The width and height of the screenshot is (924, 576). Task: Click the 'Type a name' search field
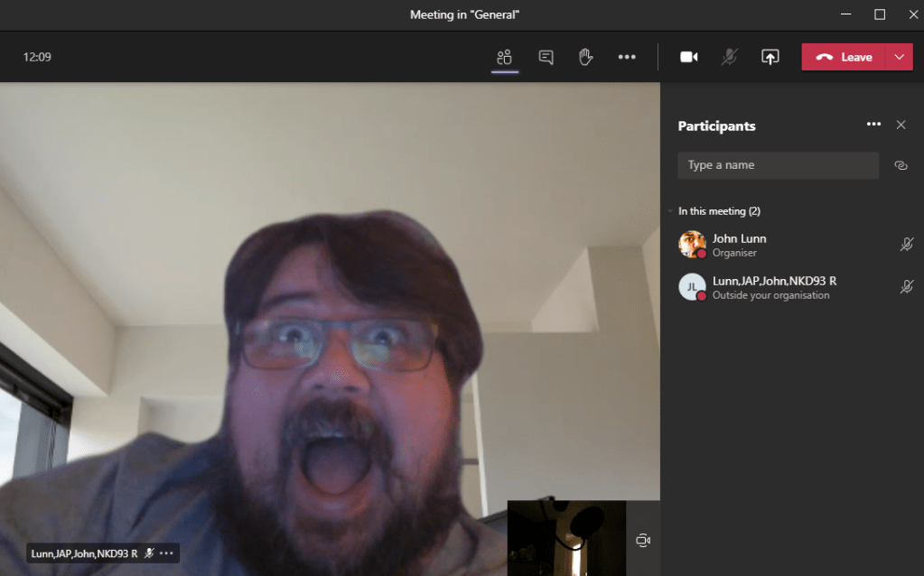777,165
